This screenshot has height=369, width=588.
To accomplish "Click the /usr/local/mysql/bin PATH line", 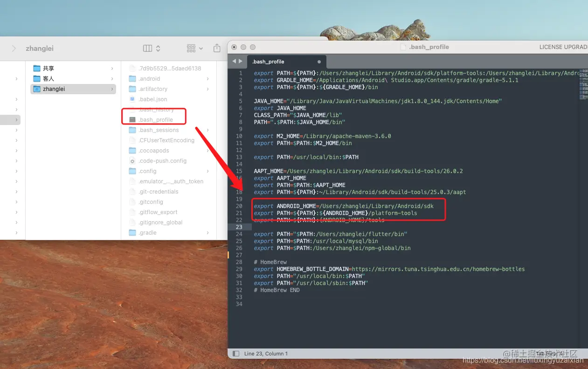I will pos(316,241).
